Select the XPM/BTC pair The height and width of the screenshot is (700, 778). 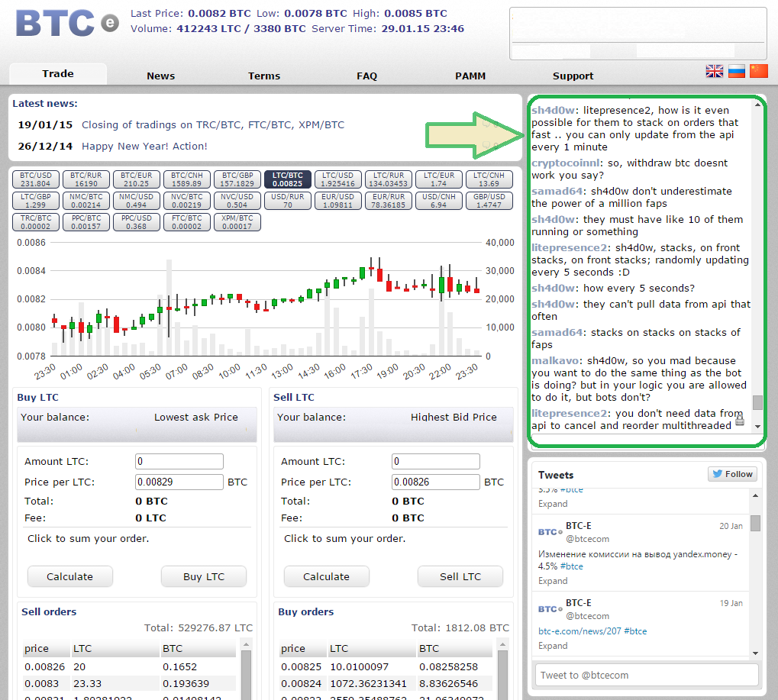click(237, 222)
